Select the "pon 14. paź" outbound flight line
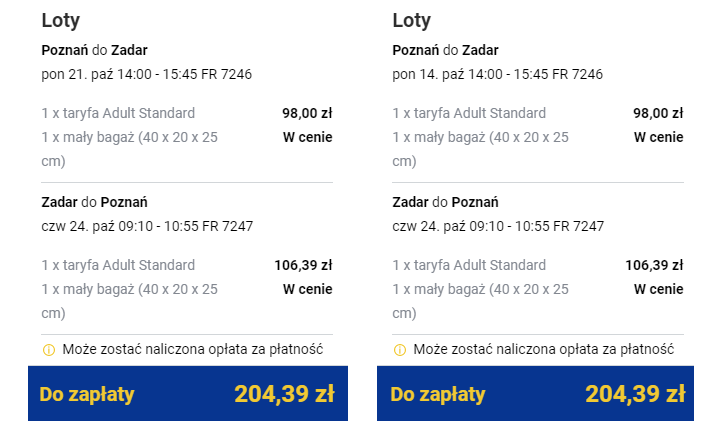 [x=498, y=74]
